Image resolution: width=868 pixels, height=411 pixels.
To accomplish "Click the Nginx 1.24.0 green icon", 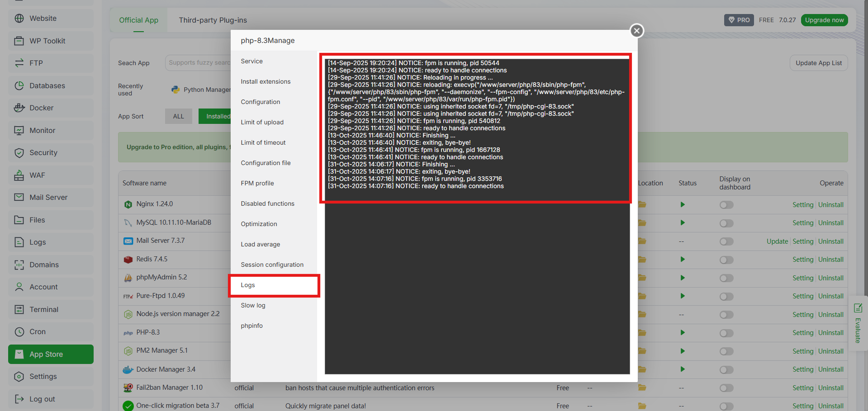I will click(x=128, y=204).
